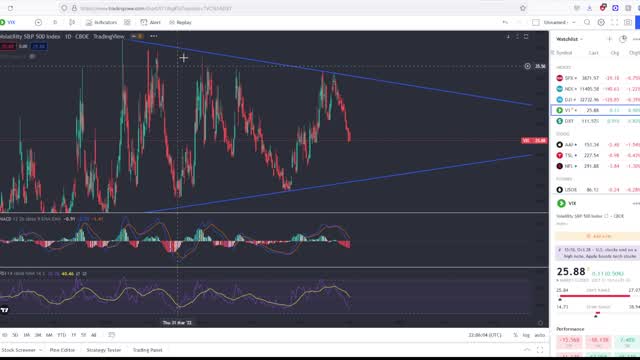640x360 pixels.
Task: Click the browser reload button
Action: [10, 8]
